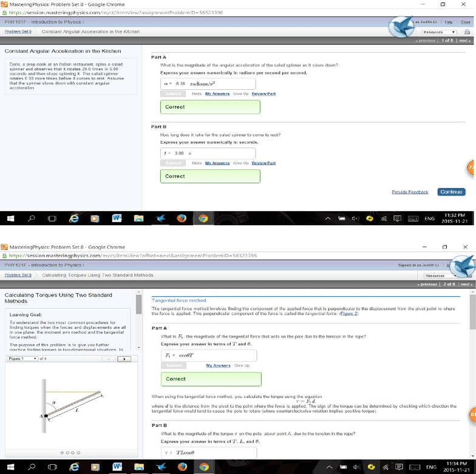Open the Figure 2 link in tangential text
Screen dimensions: 476x474
348,313
